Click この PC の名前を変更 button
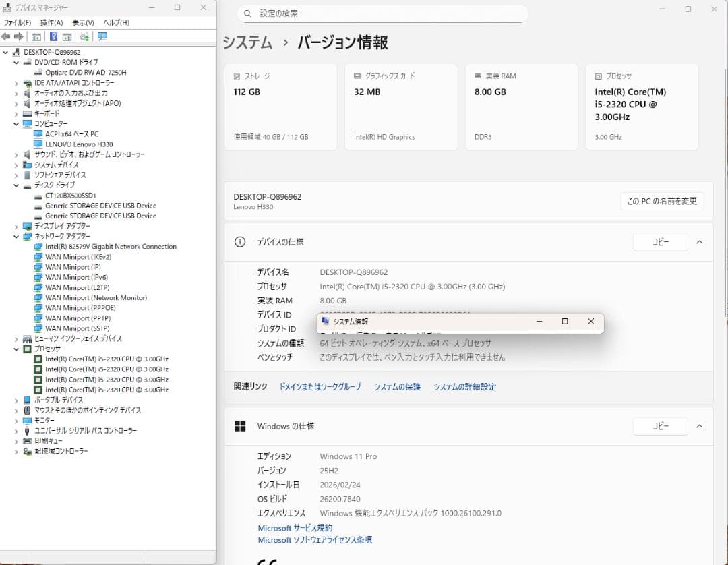This screenshot has width=728, height=565. tap(662, 201)
